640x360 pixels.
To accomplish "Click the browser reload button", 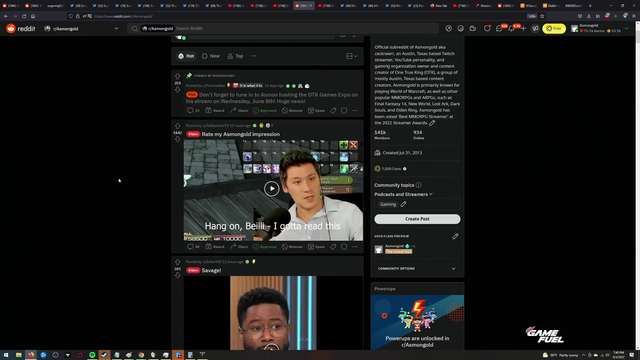I will (24, 16).
